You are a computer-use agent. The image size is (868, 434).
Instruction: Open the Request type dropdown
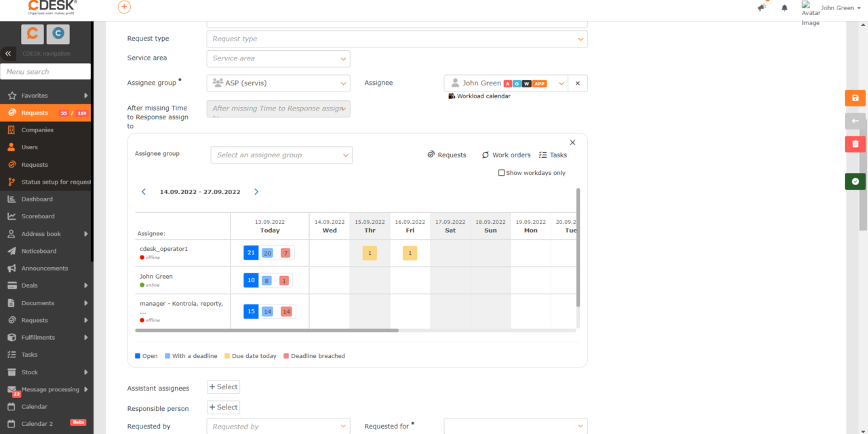point(397,39)
